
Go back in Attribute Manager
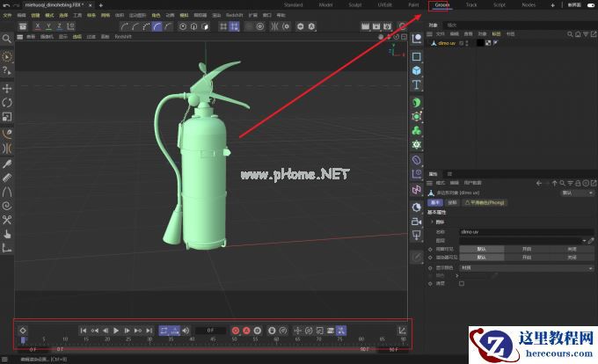click(539, 184)
